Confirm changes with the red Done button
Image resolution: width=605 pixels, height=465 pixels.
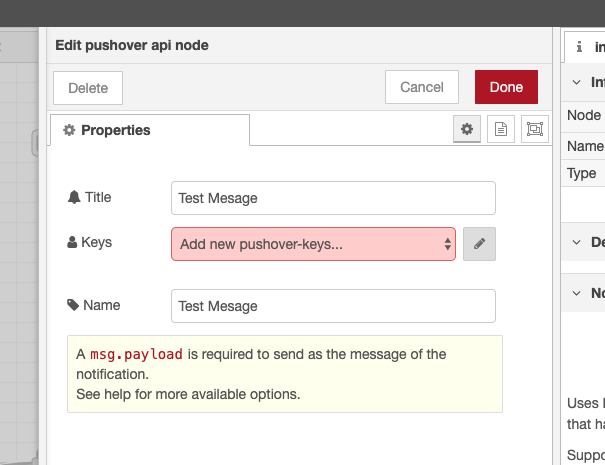click(x=506, y=87)
